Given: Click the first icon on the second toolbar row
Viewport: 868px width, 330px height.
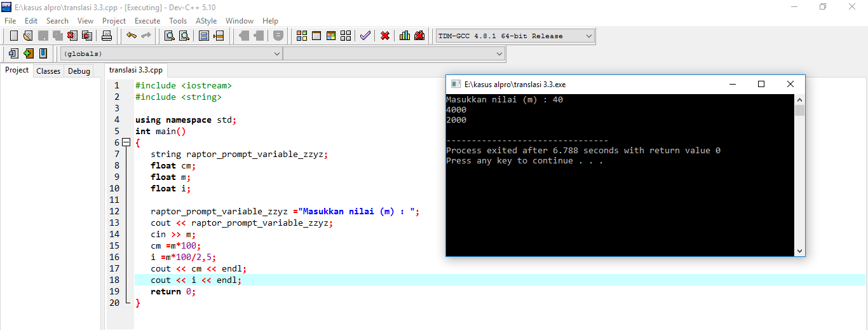Looking at the screenshot, I should click(x=13, y=53).
